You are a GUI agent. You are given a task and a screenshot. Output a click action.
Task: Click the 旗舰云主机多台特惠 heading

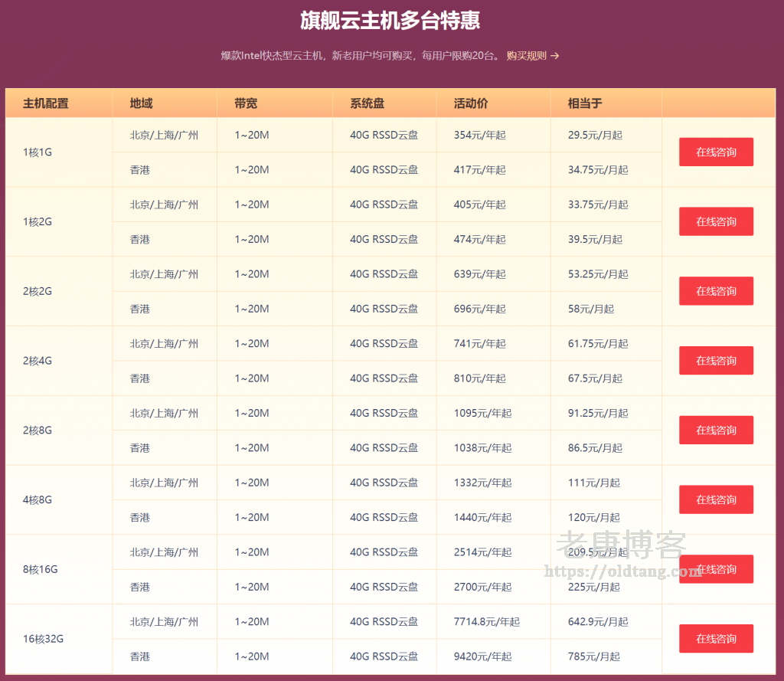tap(390, 21)
